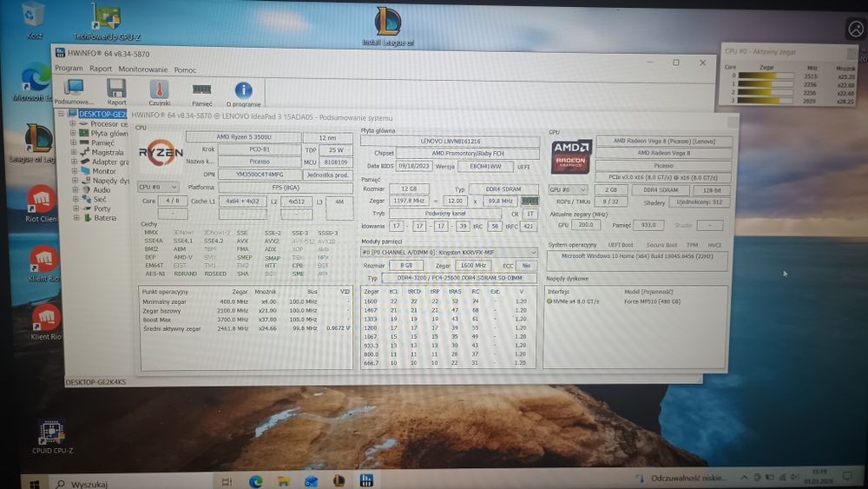The image size is (868, 489).
Task: Click the League of Legends taskbar icon
Action: tap(339, 480)
